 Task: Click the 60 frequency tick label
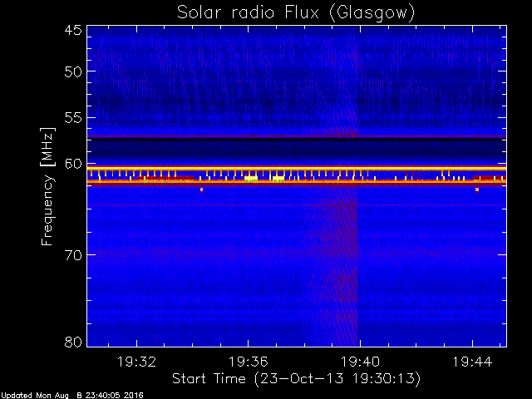pos(73,164)
